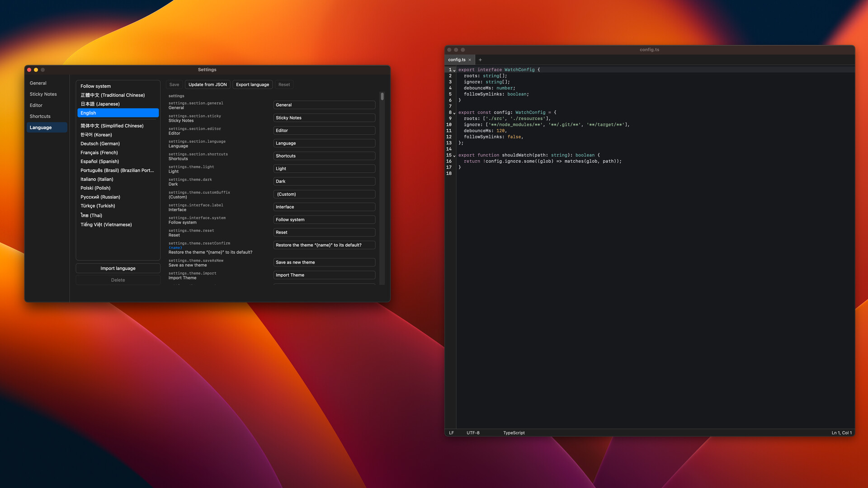Edit the Restore the theme translation field
The image size is (868, 488).
pos(324,245)
